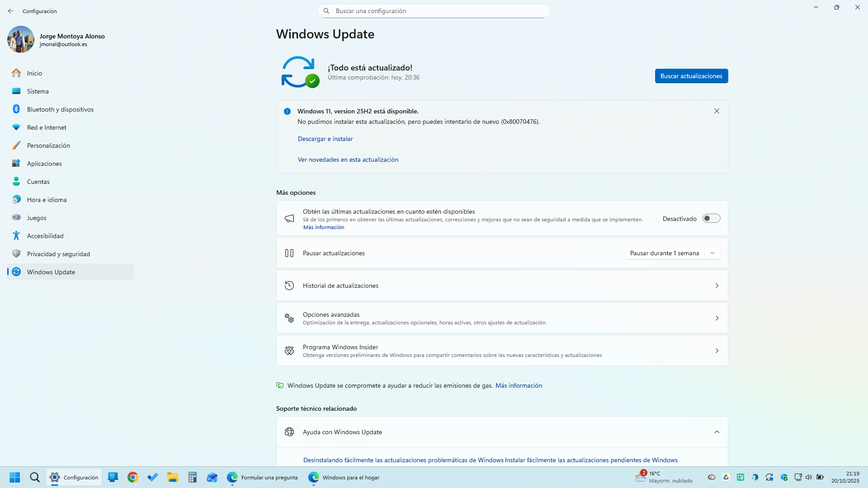Dismiss the 25H2 update notification

pyautogui.click(x=717, y=111)
